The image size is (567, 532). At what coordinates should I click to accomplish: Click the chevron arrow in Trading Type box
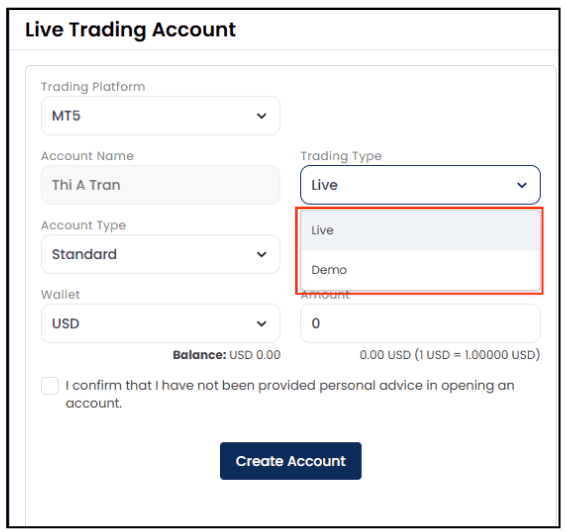(522, 185)
